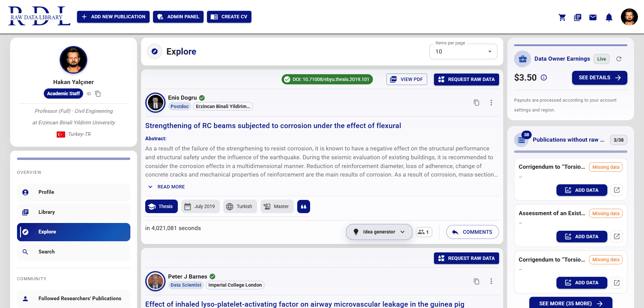Click CREATE CV button

click(229, 17)
